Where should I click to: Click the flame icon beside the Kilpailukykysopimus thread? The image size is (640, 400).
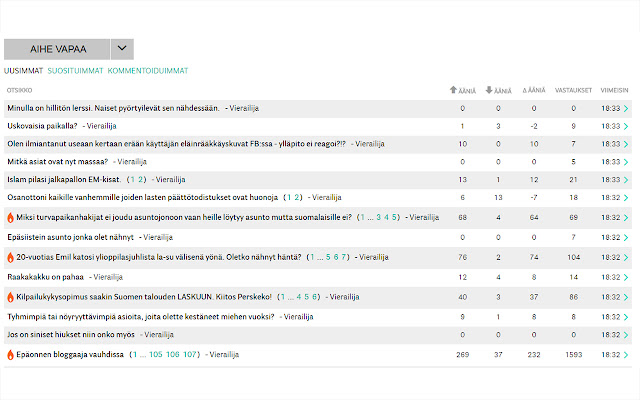pyautogui.click(x=10, y=297)
